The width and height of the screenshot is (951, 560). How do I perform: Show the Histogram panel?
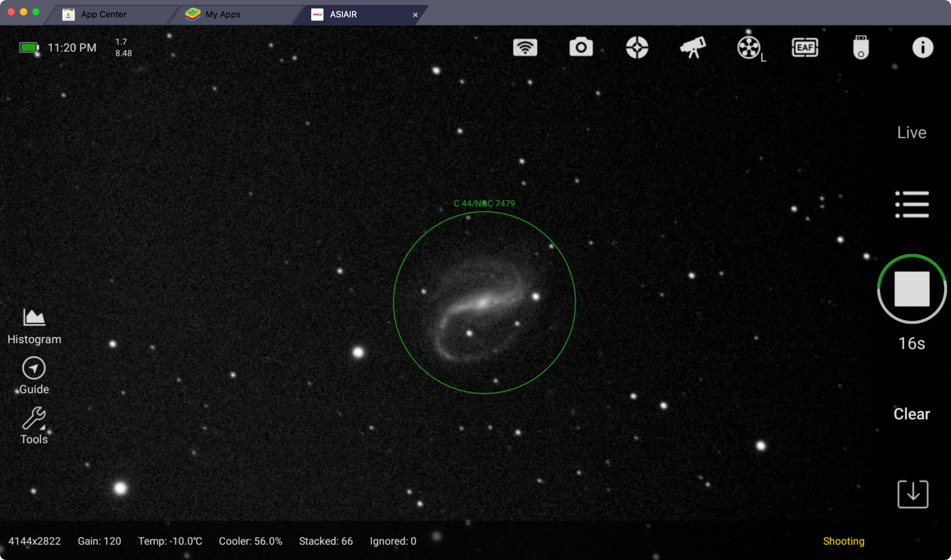(34, 327)
